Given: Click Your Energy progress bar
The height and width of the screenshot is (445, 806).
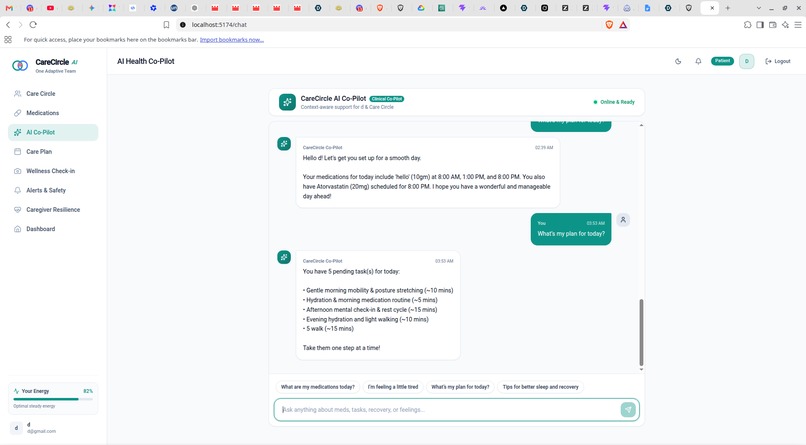Looking at the screenshot, I should tap(53, 399).
